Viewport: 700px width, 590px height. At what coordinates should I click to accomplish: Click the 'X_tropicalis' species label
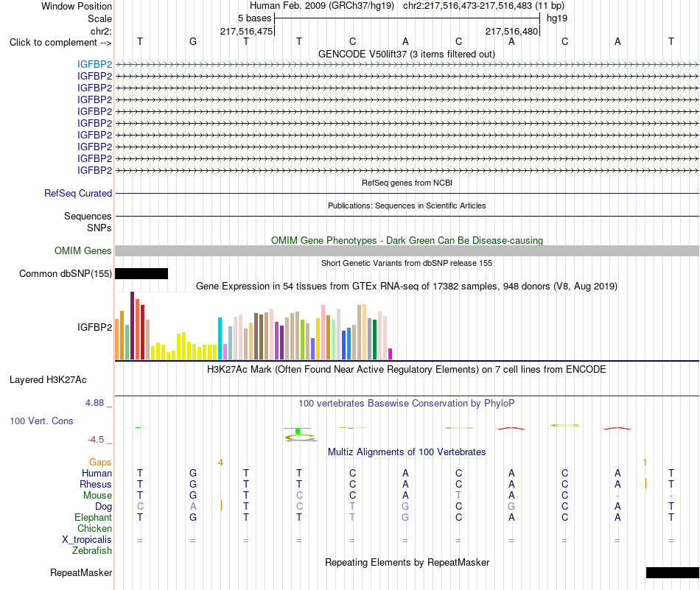pos(87,540)
